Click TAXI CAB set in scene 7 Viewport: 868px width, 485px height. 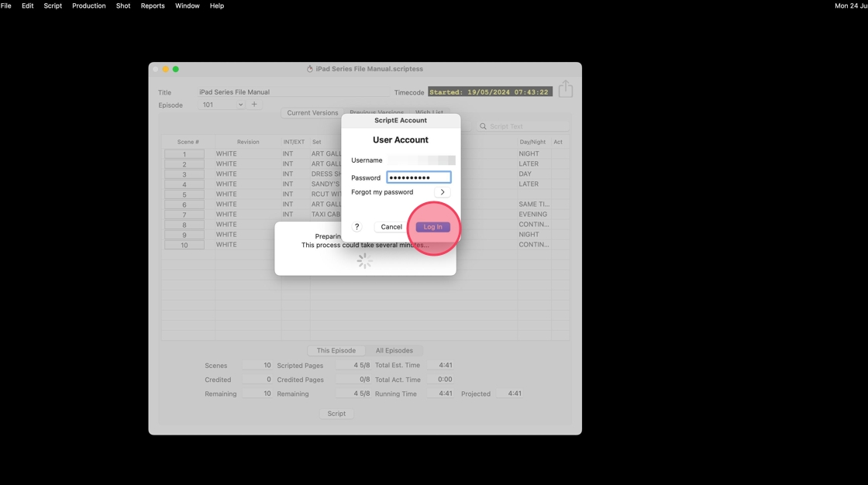325,215
